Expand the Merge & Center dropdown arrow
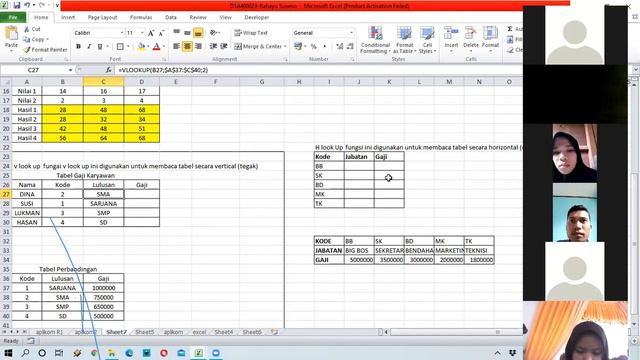This screenshot has width=640, height=360. [285, 47]
